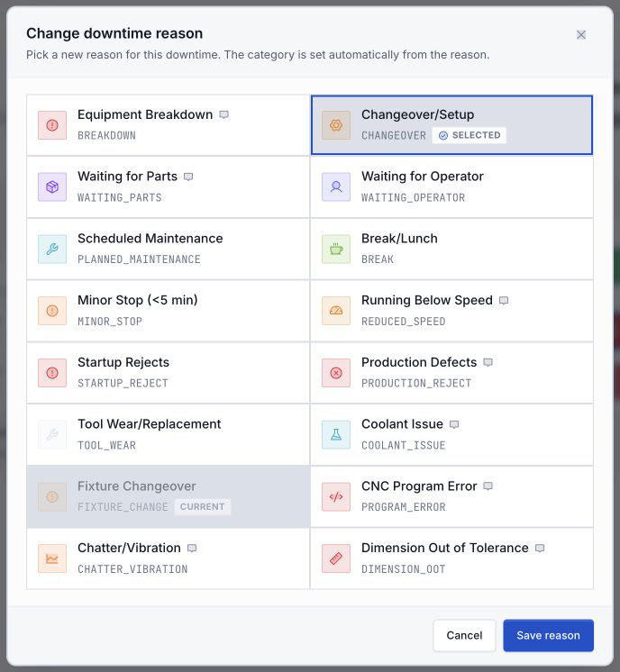This screenshot has height=672, width=620.
Task: Click the Changeover/Setup title text
Action: 417,114
